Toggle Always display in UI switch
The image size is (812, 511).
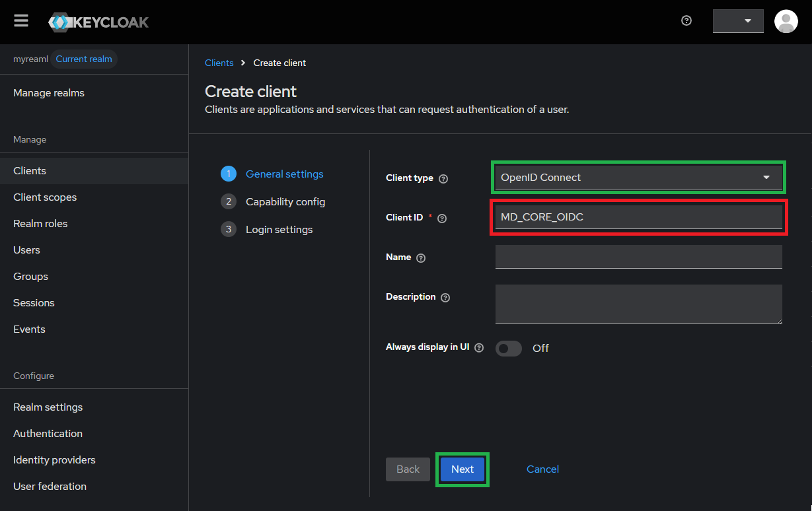pos(509,349)
